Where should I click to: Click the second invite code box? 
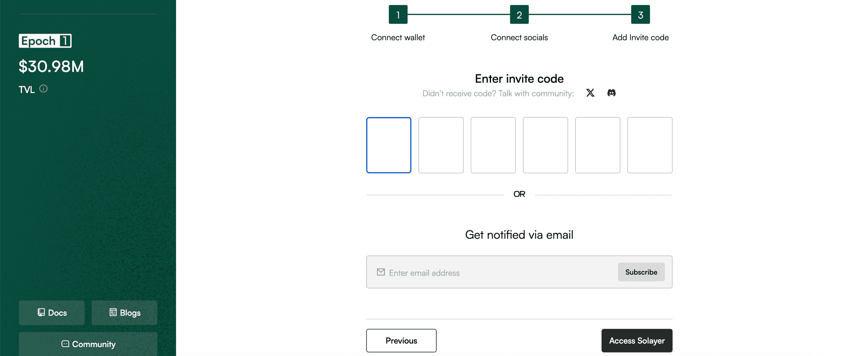441,145
